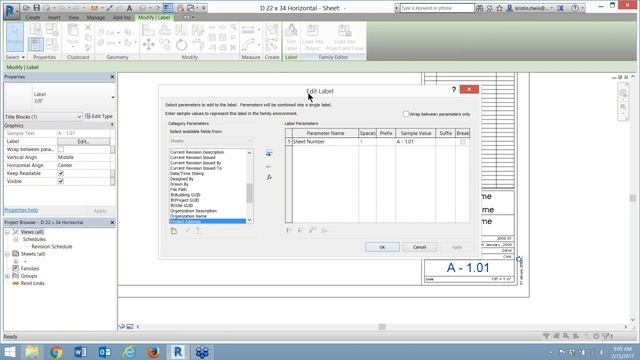Click the Remove parameter from label arrow icon
Image resolution: width=640 pixels, height=360 pixels.
(269, 167)
